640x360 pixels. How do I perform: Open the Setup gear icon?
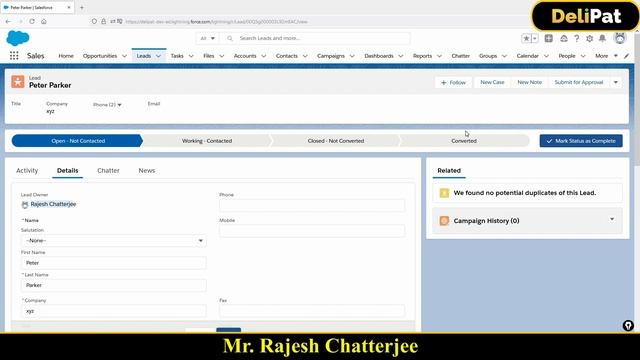click(589, 38)
